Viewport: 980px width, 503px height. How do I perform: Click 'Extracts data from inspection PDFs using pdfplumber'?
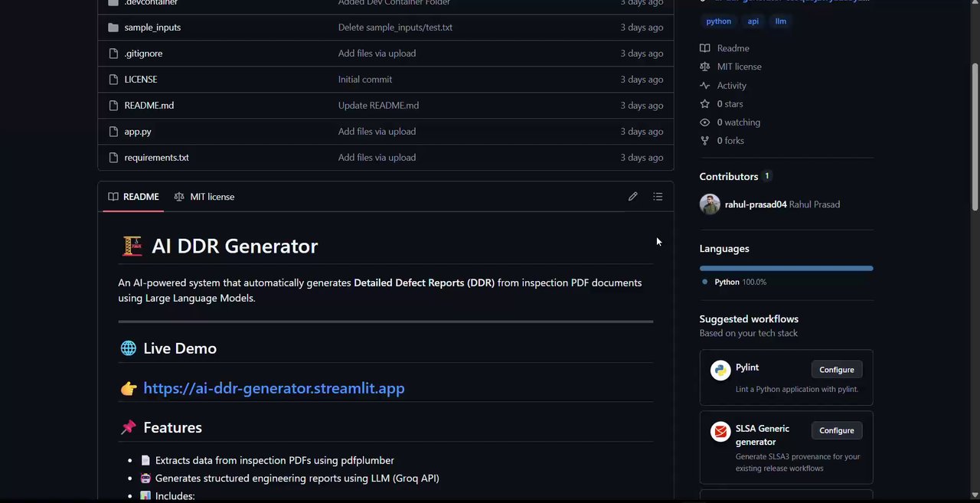pyautogui.click(x=275, y=460)
